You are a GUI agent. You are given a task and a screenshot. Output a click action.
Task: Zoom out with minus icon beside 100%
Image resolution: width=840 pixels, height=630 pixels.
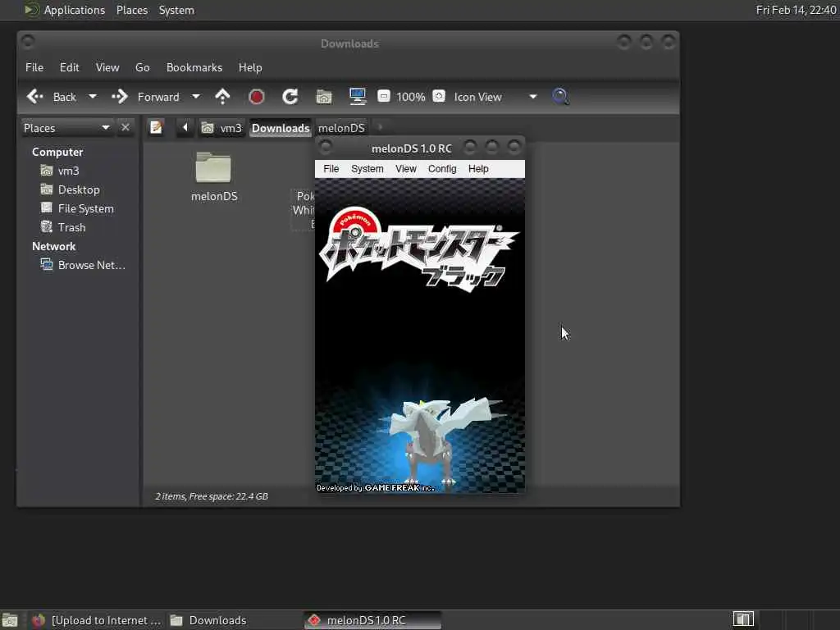click(x=384, y=97)
